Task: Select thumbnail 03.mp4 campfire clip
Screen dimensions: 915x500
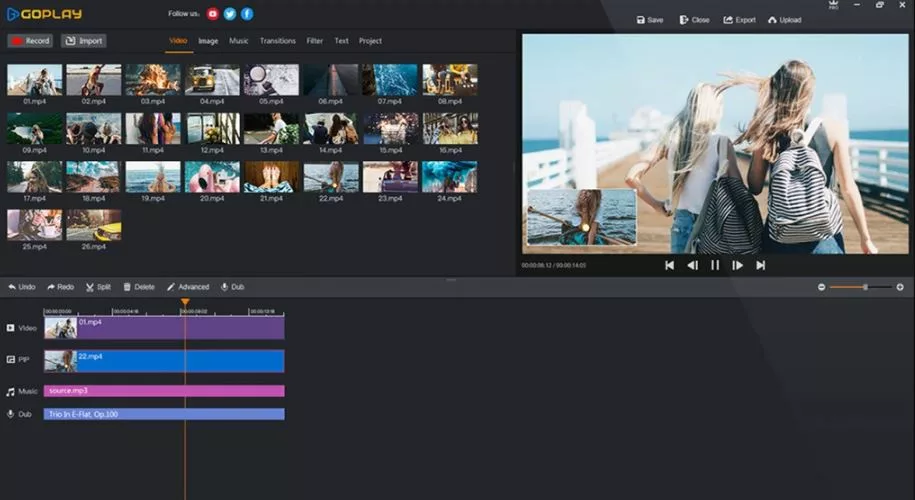Action: [153, 80]
